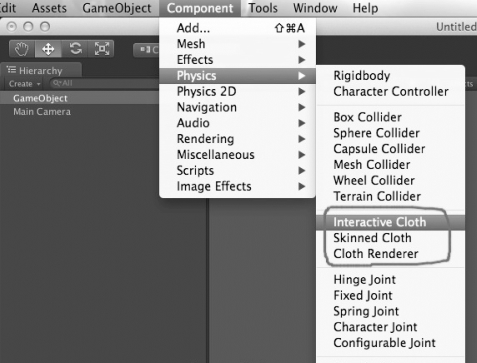Click the search magnifier in Hierarchy

pyautogui.click(x=57, y=83)
